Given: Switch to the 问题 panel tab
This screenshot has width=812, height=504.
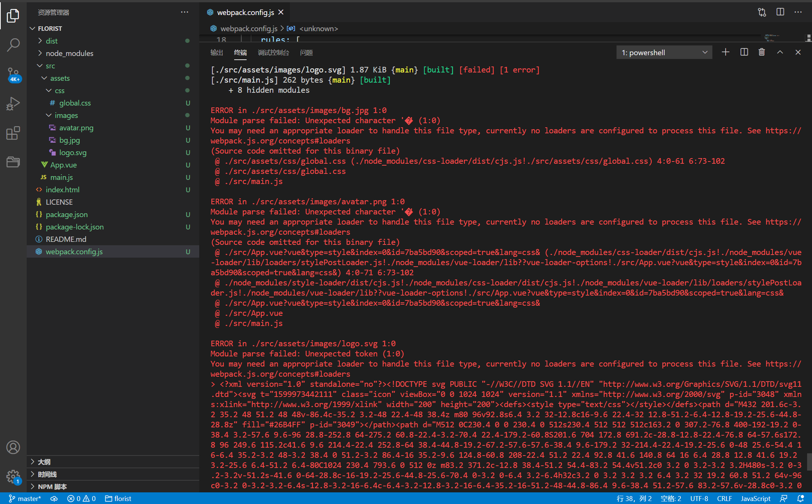Looking at the screenshot, I should click(306, 53).
